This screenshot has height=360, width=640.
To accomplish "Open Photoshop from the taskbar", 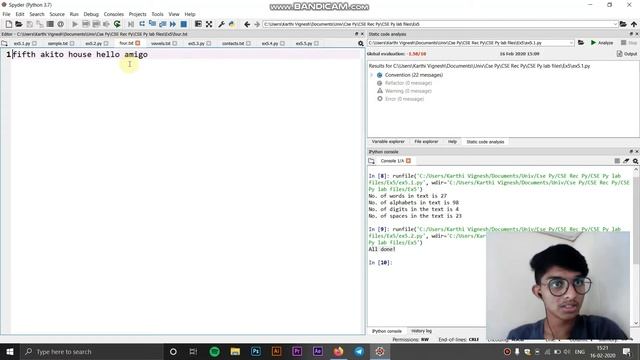I will [x=256, y=351].
